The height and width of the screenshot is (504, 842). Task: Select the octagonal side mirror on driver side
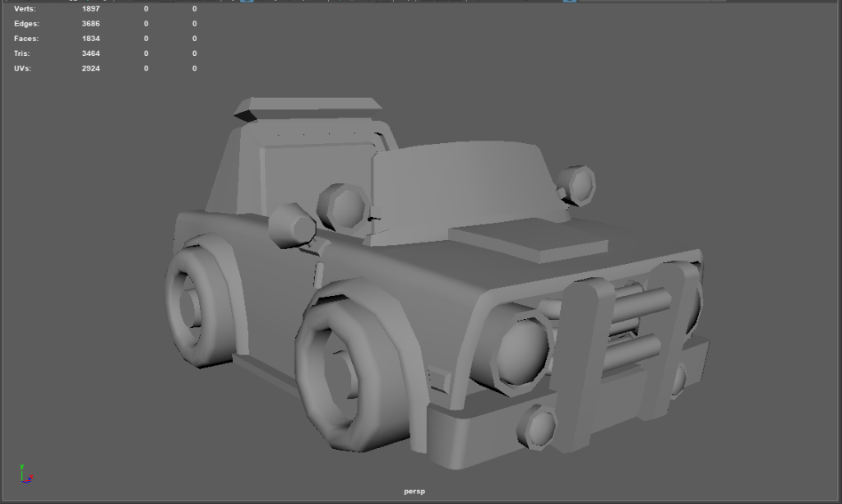[x=292, y=224]
